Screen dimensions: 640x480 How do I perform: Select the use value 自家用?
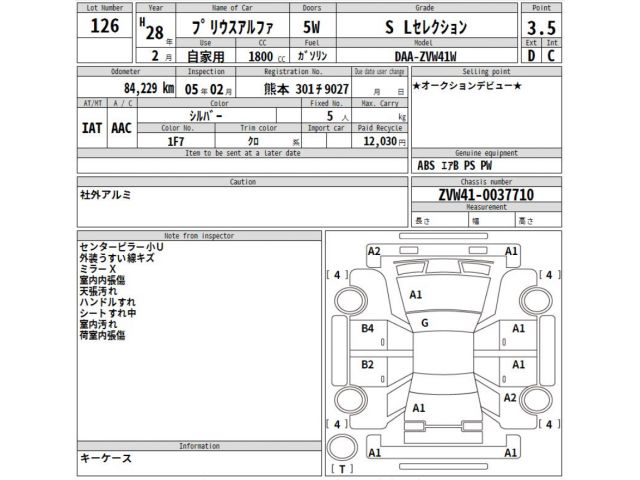point(206,56)
